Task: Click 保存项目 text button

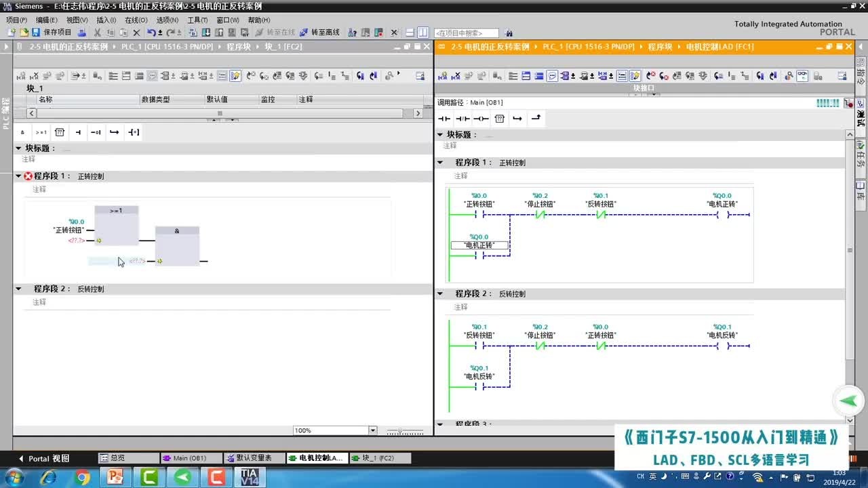Action: point(57,33)
